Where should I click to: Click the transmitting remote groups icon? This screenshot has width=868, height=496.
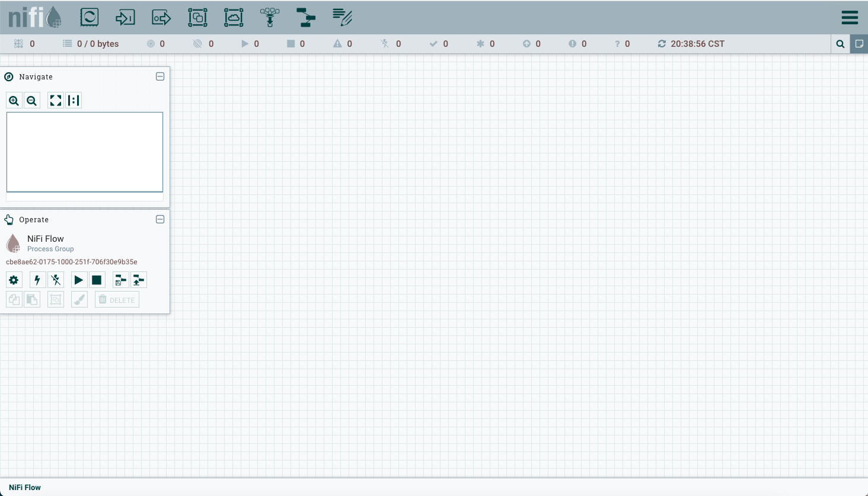[151, 44]
